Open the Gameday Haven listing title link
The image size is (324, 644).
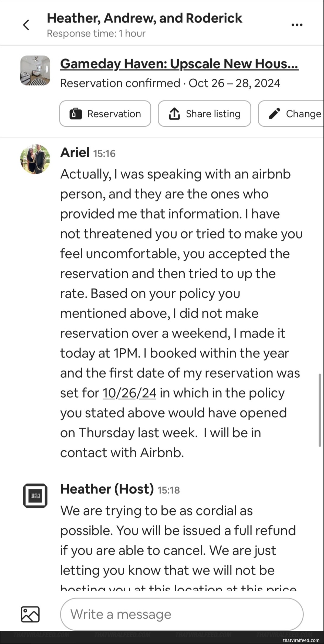[x=179, y=64]
